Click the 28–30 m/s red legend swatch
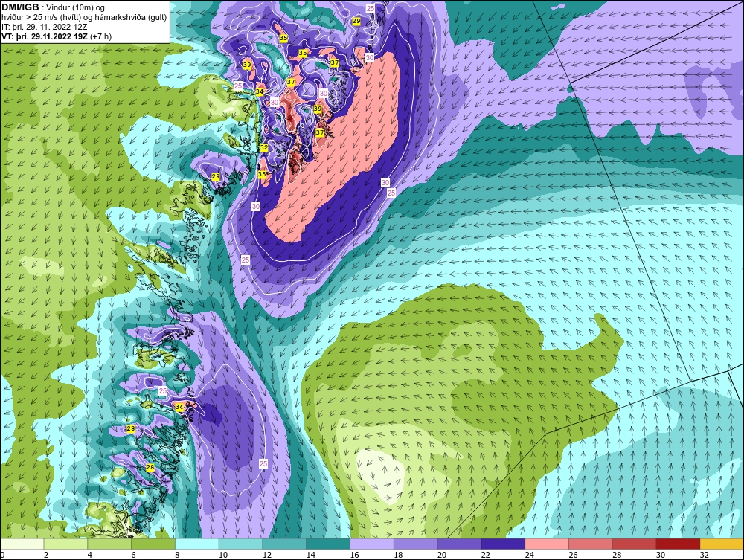The width and height of the screenshot is (744, 560). point(635,544)
